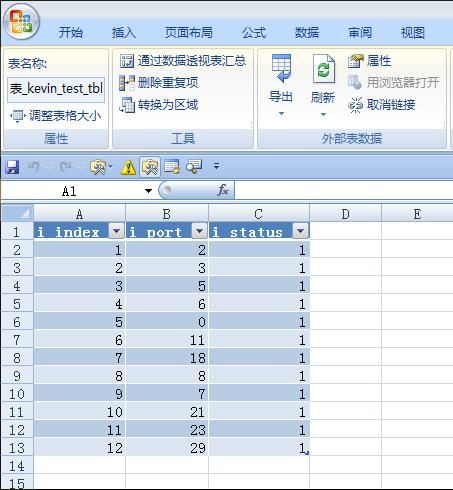Screen dimensions: 453x490
Task: Click the print preview magnifier icon
Action: pyautogui.click(x=194, y=166)
